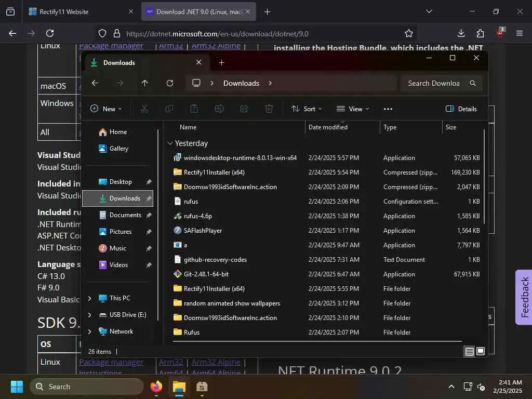
Task: Show hidden system tray icons
Action: pos(451,387)
